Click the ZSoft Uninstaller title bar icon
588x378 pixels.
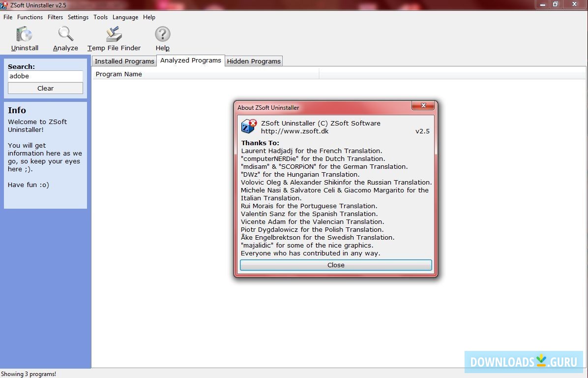(x=4, y=5)
